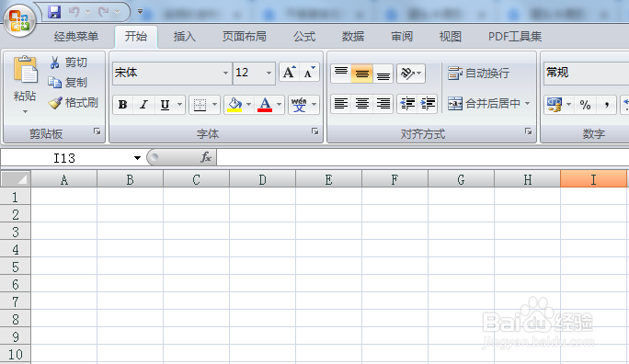Open the 字体 dialog launcher

coord(314,131)
